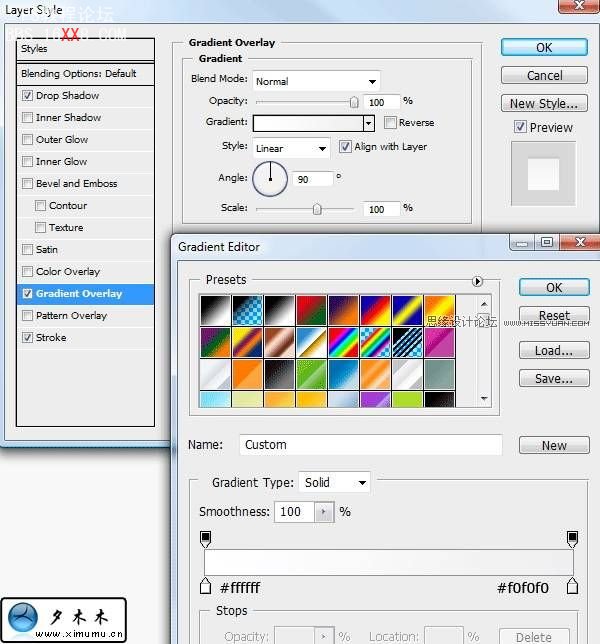Select the right #f0f0f0 color stop

point(573,586)
